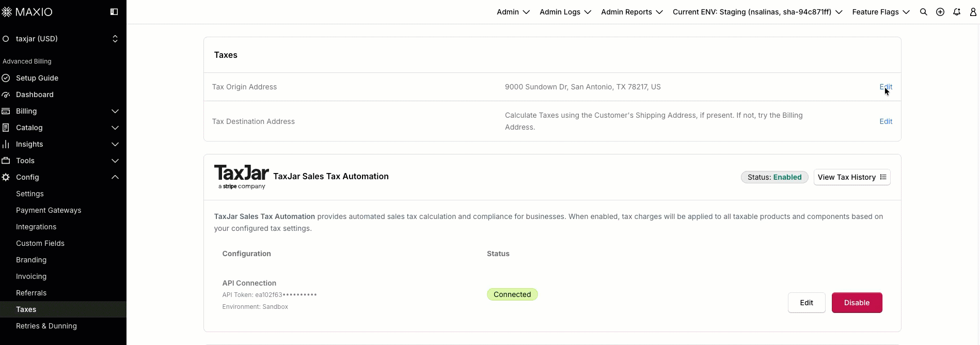The image size is (980, 345).
Task: Expand the Catalog section chevron
Action: (x=115, y=128)
